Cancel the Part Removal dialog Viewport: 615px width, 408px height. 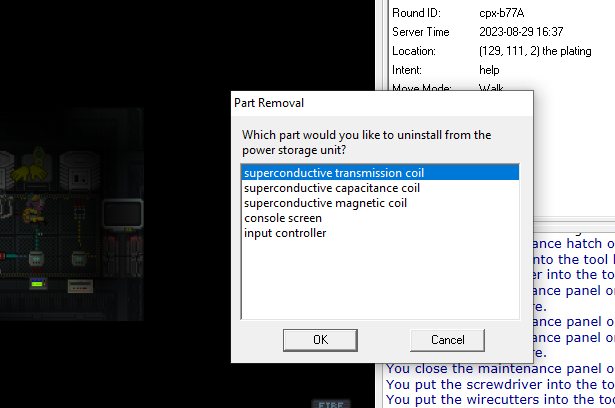(447, 340)
